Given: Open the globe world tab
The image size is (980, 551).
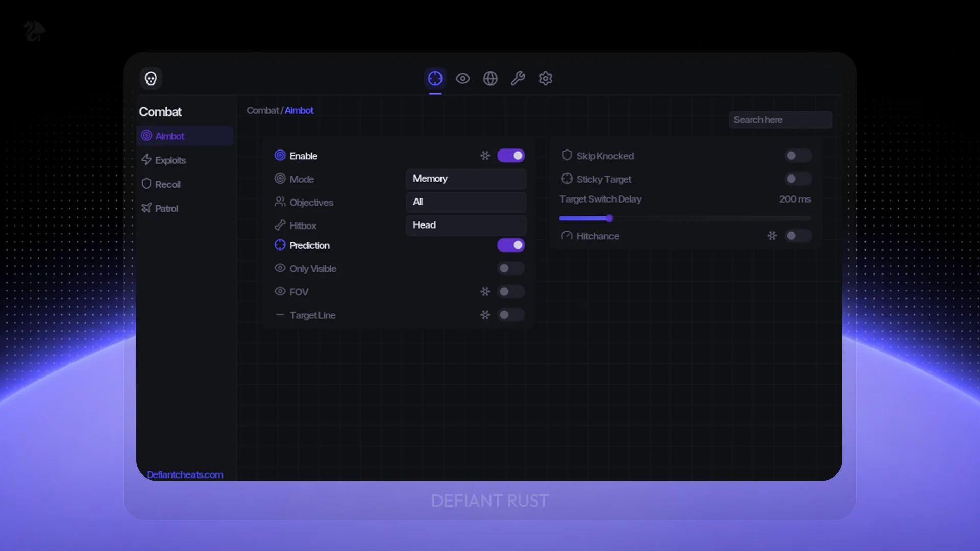Looking at the screenshot, I should point(490,79).
